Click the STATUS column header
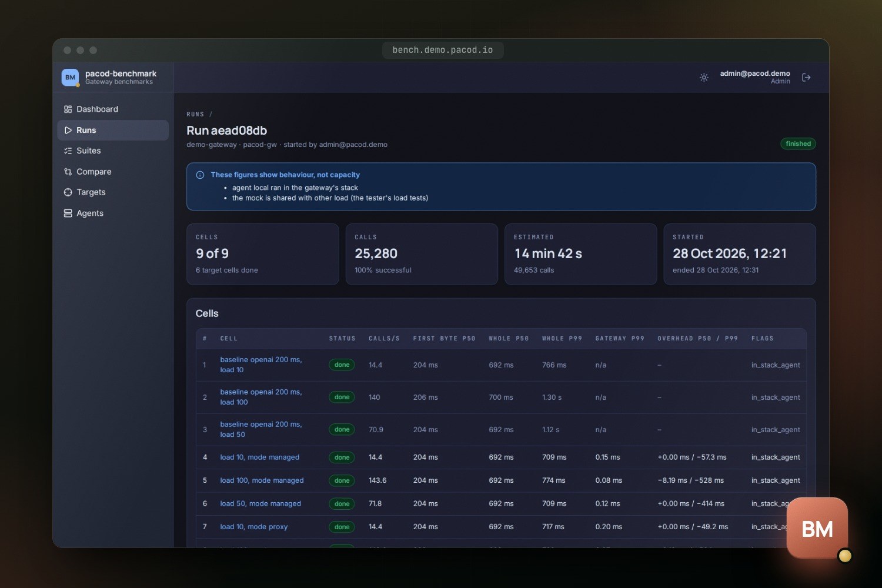 [x=342, y=339]
